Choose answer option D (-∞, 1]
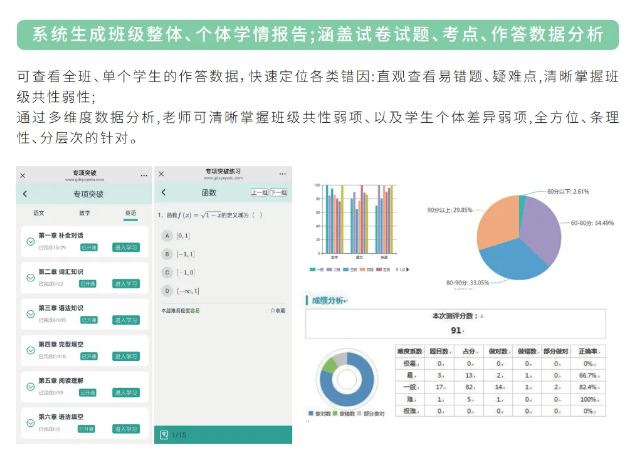This screenshot has height=462, width=628. tap(166, 290)
